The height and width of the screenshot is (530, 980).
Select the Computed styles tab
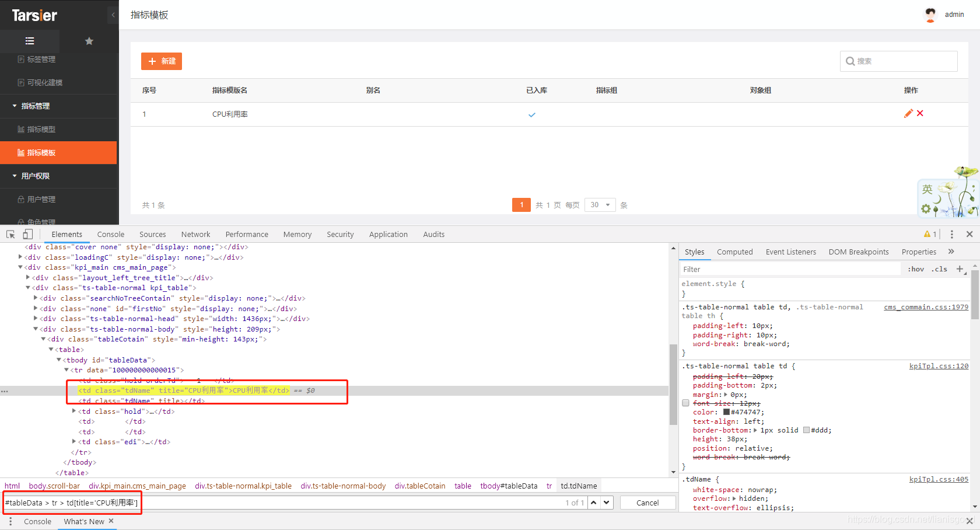pos(734,252)
